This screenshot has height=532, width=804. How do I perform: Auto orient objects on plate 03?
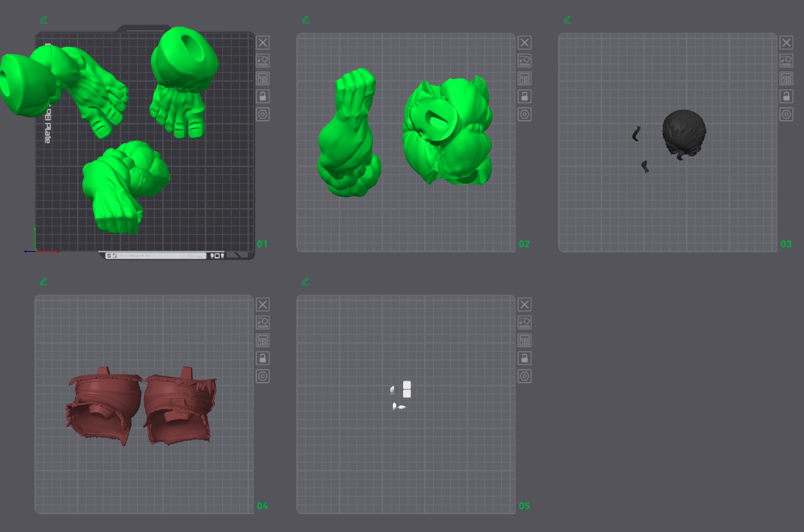786,61
